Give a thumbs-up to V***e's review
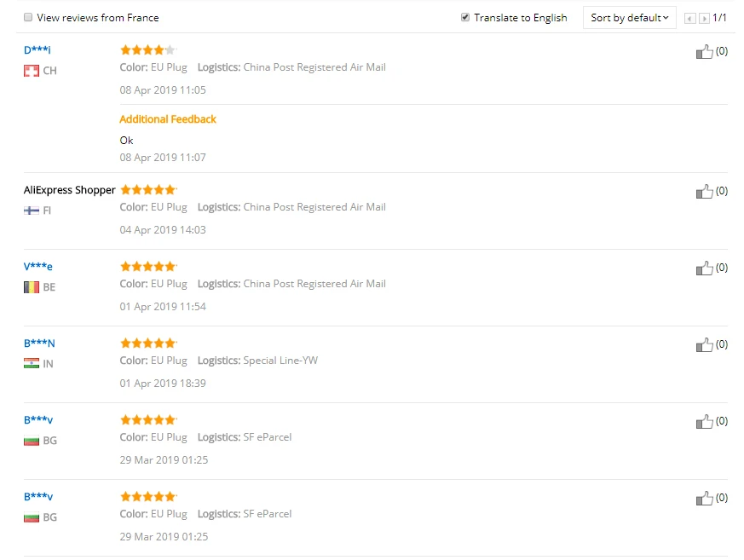 click(704, 268)
